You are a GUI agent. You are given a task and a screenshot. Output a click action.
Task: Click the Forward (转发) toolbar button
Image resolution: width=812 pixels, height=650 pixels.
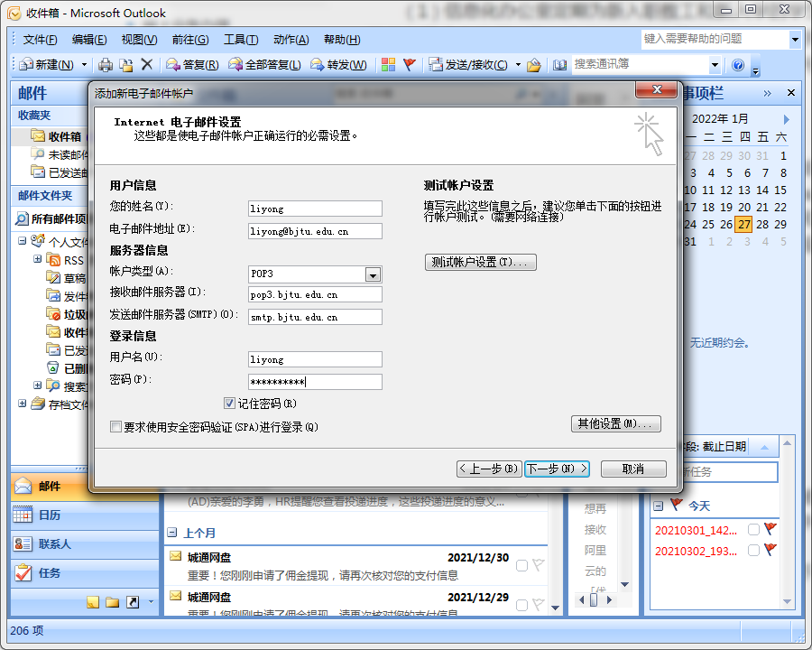click(x=338, y=65)
